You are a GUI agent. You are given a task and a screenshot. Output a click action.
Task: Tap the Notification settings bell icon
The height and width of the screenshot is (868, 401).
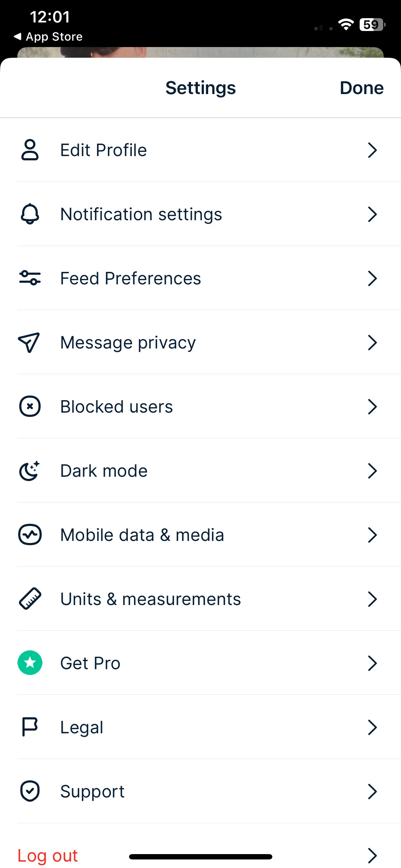coord(30,214)
